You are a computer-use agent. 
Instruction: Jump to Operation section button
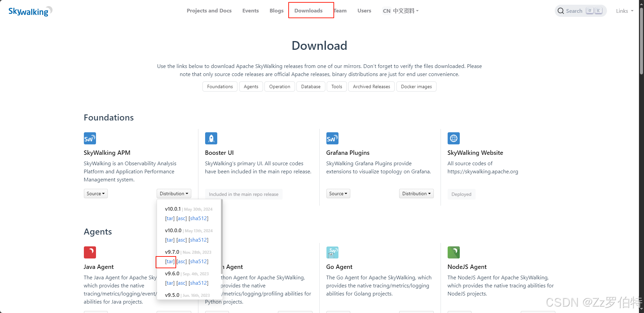[x=280, y=86]
